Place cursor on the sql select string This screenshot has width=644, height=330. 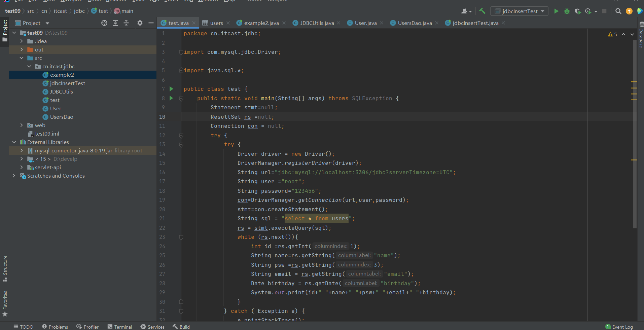pos(316,218)
